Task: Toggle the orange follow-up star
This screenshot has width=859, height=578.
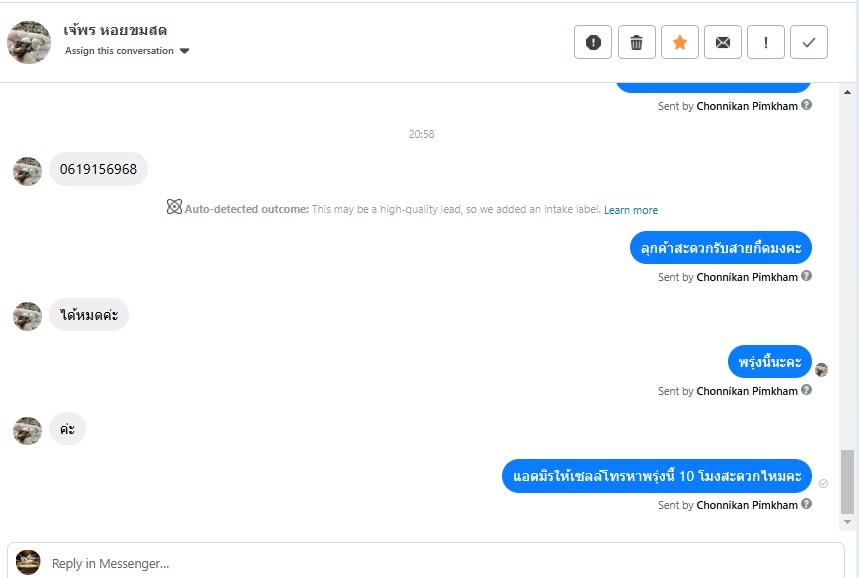Action: pyautogui.click(x=680, y=42)
